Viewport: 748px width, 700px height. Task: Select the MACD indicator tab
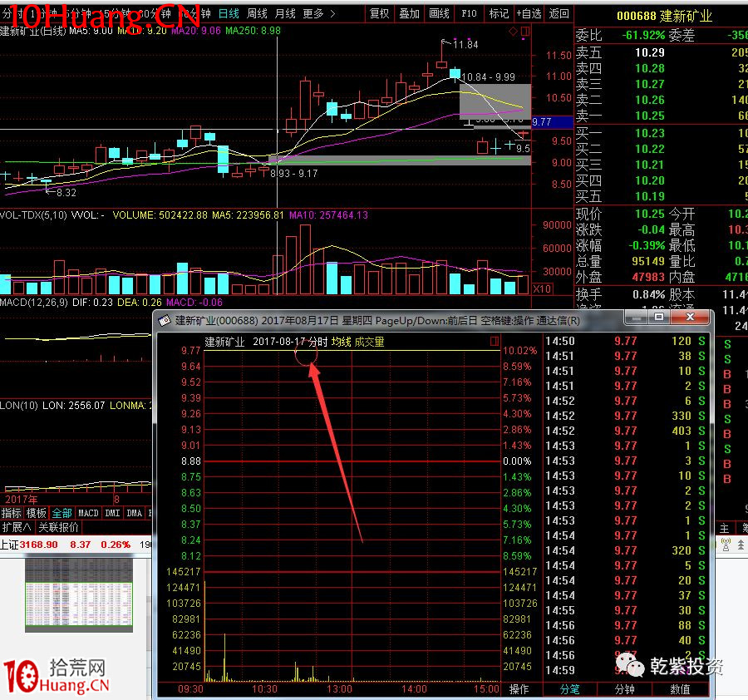click(88, 513)
